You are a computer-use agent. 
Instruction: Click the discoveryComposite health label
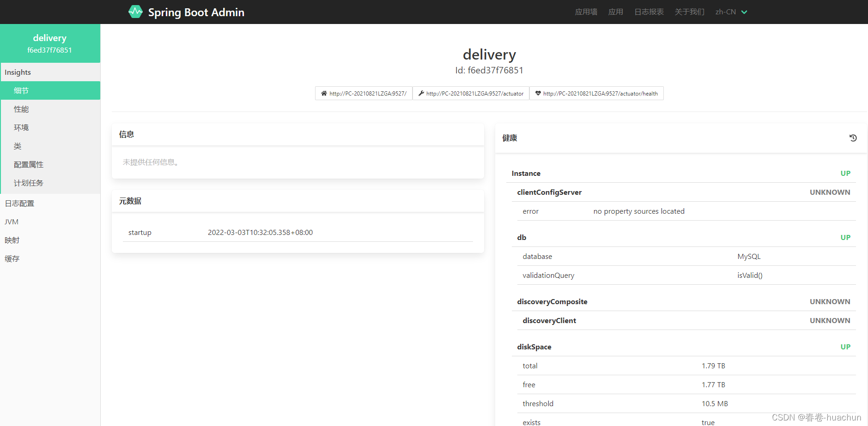[x=552, y=301]
